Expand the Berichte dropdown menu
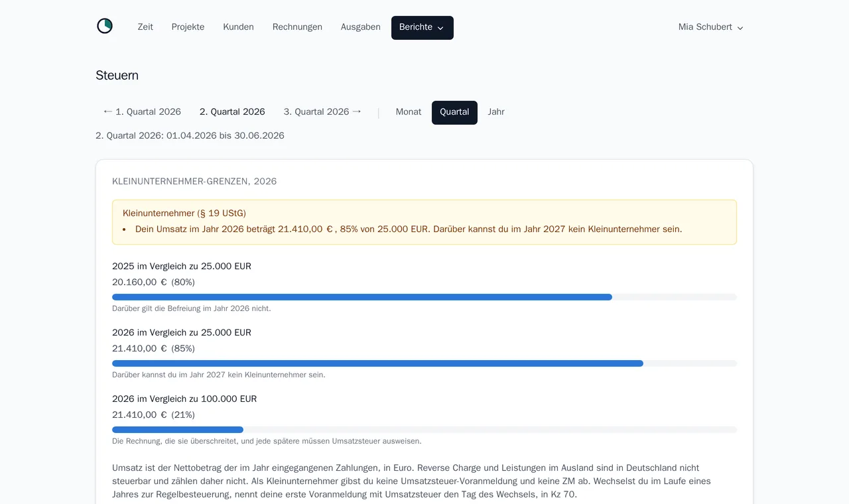Image resolution: width=849 pixels, height=504 pixels. click(422, 28)
